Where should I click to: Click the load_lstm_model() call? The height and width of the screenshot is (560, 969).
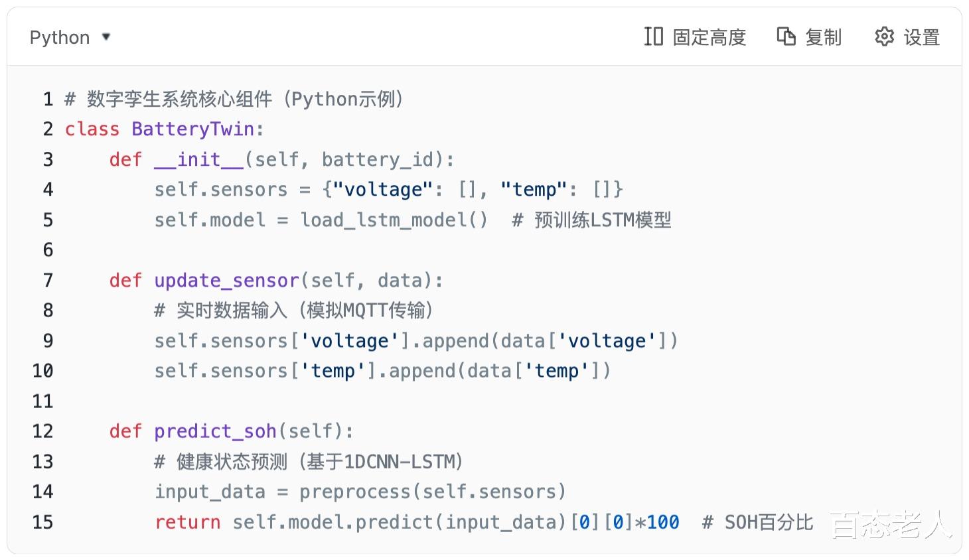coord(394,220)
